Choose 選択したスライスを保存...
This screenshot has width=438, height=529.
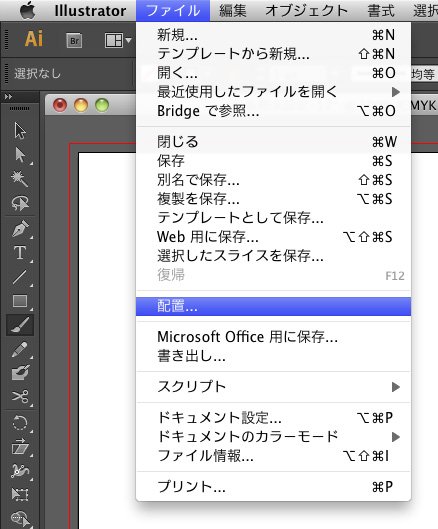click(x=273, y=256)
